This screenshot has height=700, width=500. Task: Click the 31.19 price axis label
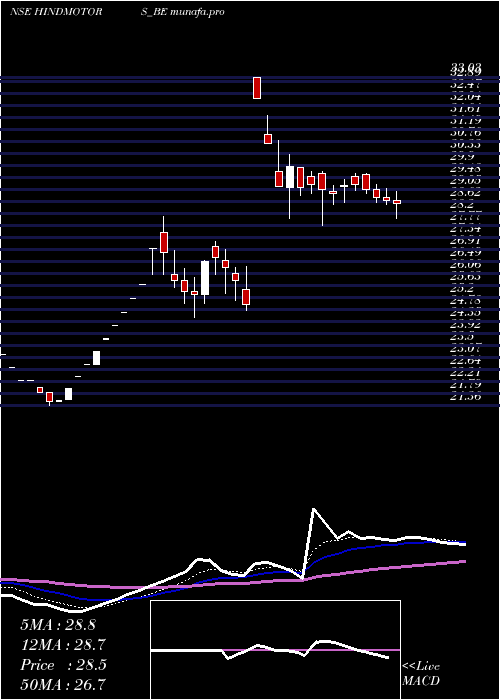click(466, 121)
